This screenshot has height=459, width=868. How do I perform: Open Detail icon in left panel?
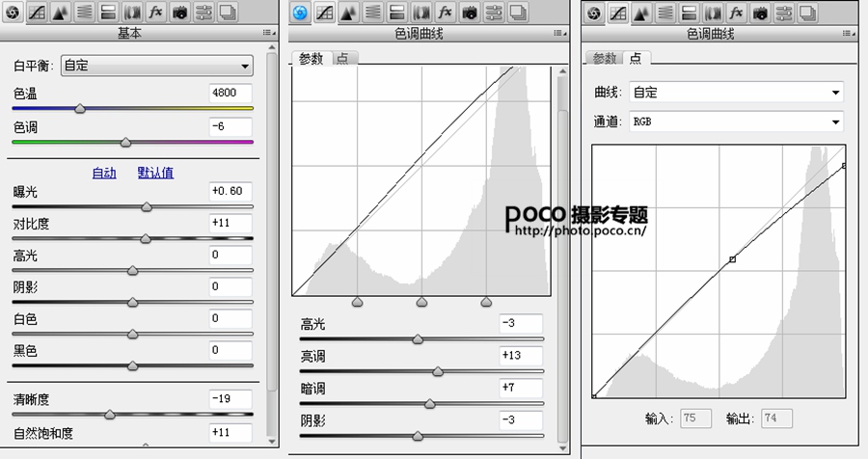[61, 12]
